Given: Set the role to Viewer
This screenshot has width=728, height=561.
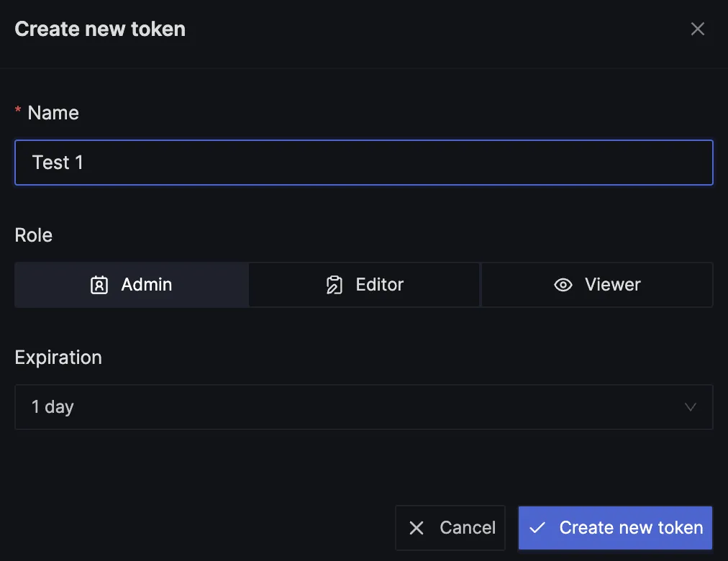Looking at the screenshot, I should pos(597,284).
